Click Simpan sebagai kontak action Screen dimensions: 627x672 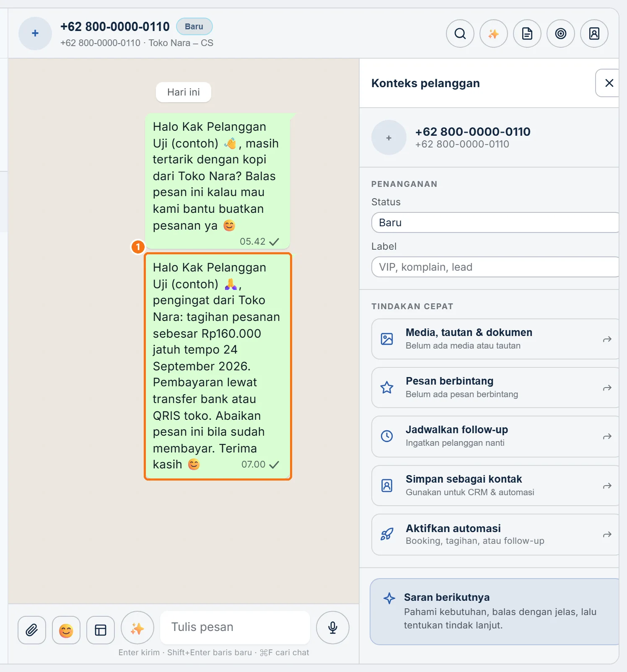[495, 486]
